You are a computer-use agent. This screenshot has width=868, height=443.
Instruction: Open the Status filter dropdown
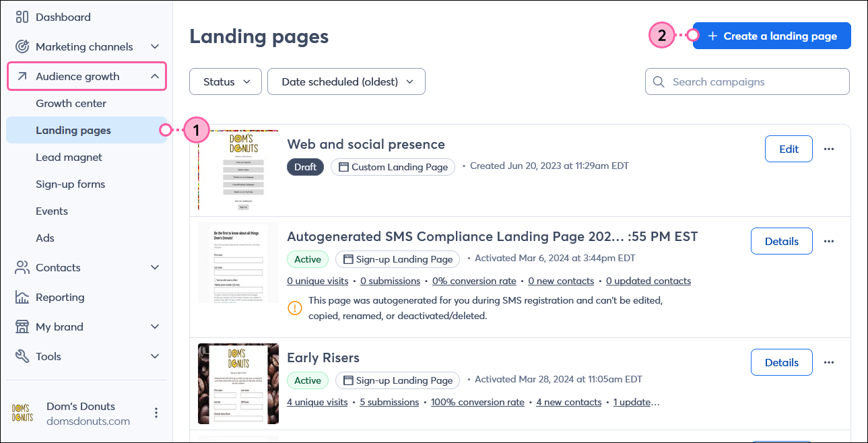pyautogui.click(x=226, y=81)
